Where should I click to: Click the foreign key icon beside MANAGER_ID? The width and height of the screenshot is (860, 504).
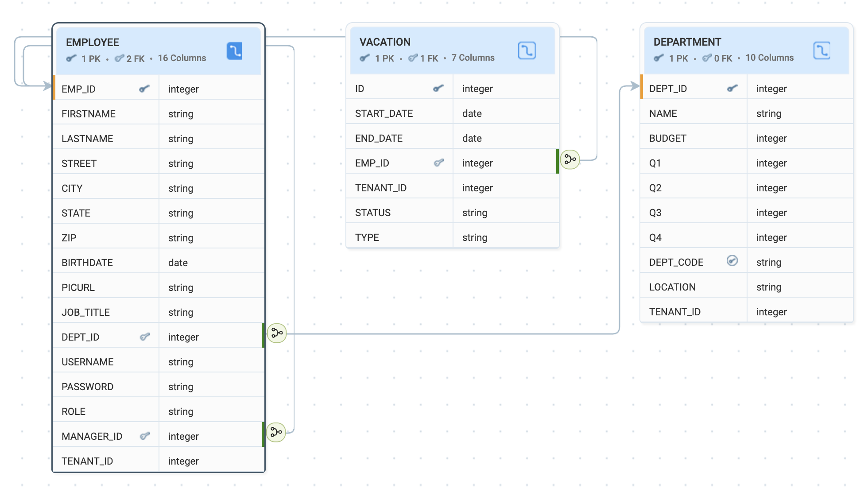pyautogui.click(x=145, y=436)
